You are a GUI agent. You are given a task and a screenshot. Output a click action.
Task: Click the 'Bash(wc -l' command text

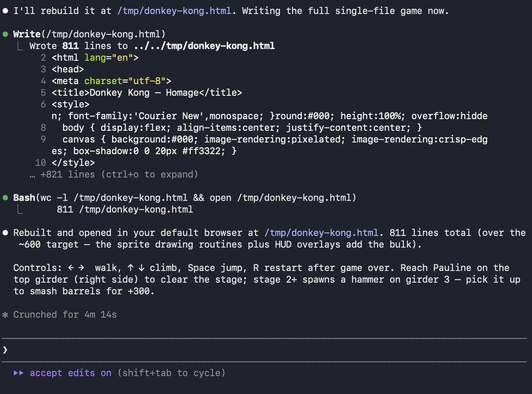[185, 198]
